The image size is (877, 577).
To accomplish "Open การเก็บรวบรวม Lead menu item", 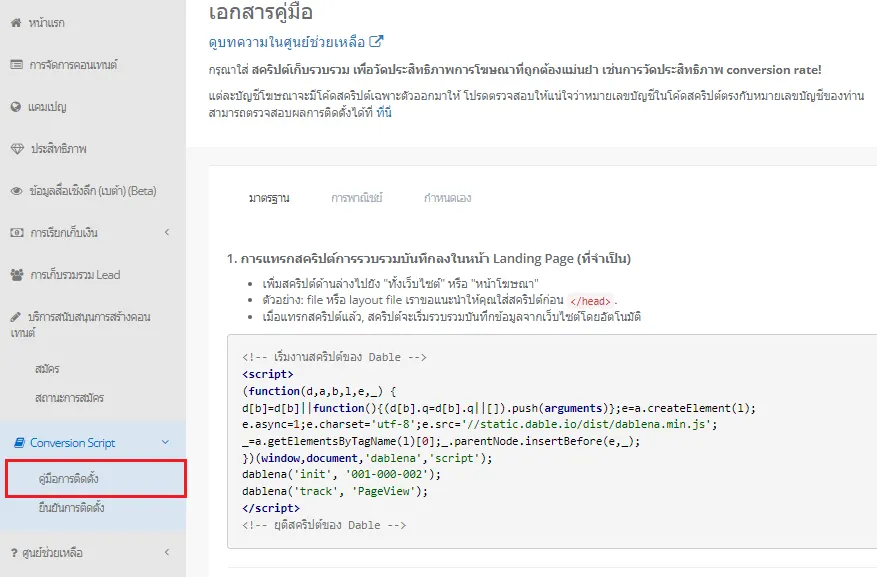I will 75,275.
